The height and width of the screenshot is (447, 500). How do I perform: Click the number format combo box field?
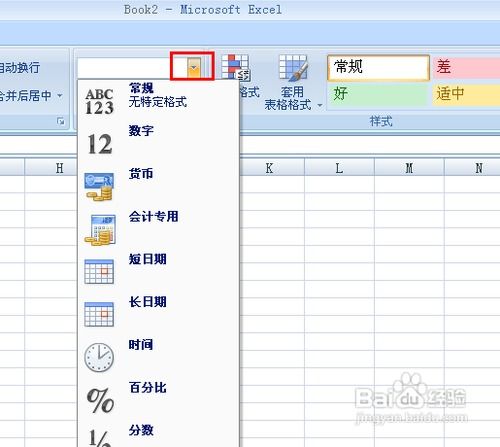coord(139,68)
